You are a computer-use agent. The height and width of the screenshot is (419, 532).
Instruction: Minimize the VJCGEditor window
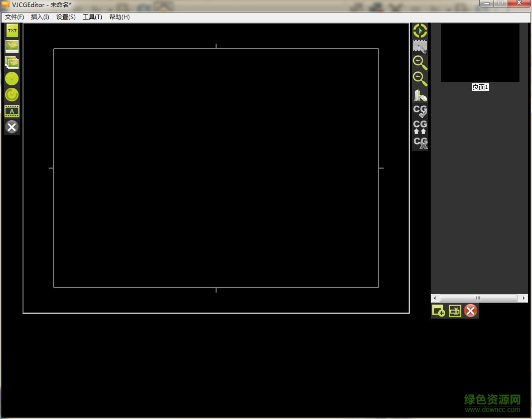pyautogui.click(x=486, y=3)
